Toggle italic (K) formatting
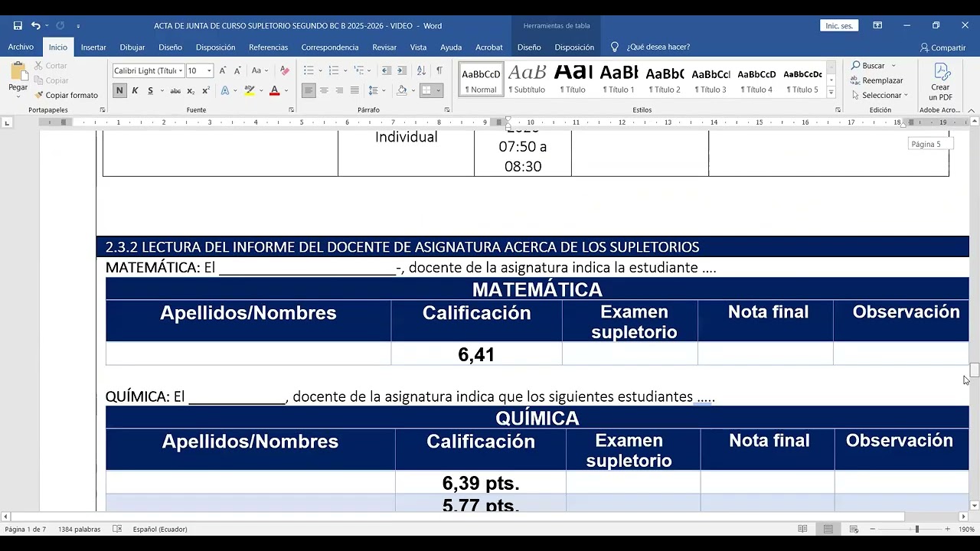980x551 pixels. [x=135, y=90]
